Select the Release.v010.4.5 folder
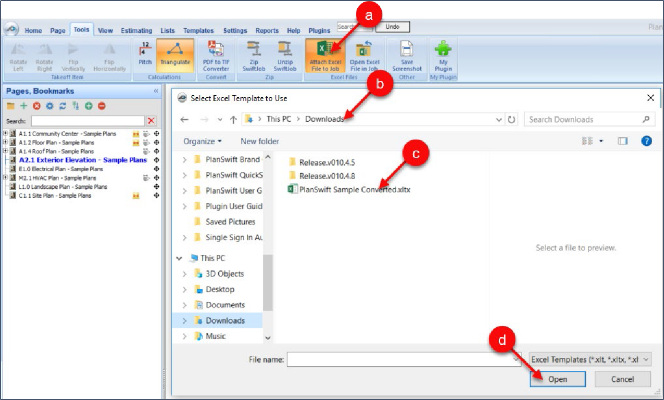This screenshot has width=664, height=400. [322, 163]
